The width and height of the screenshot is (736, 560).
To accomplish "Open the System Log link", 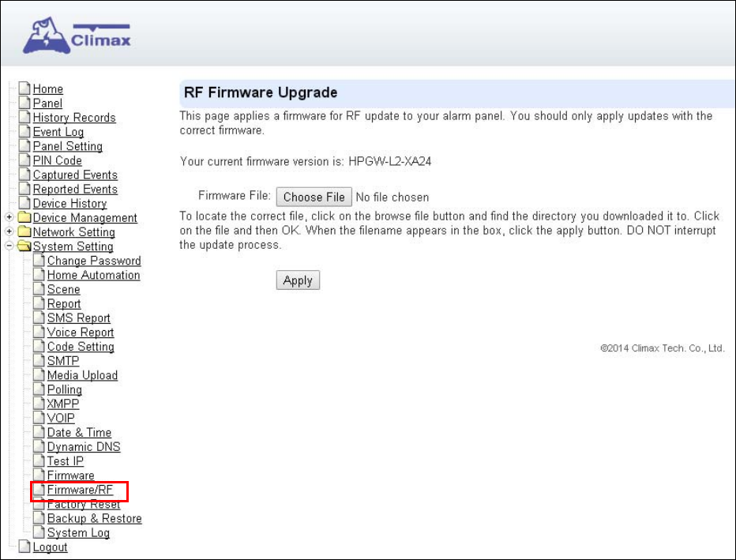I will (x=78, y=533).
